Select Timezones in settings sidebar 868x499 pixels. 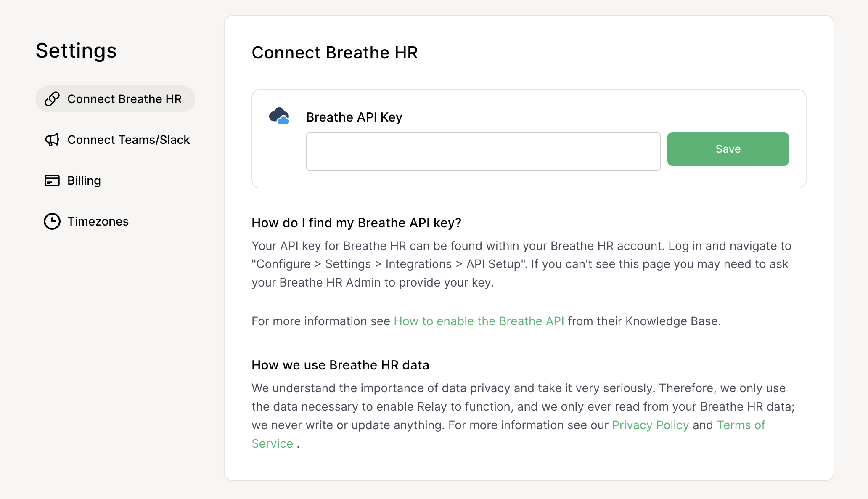[98, 221]
